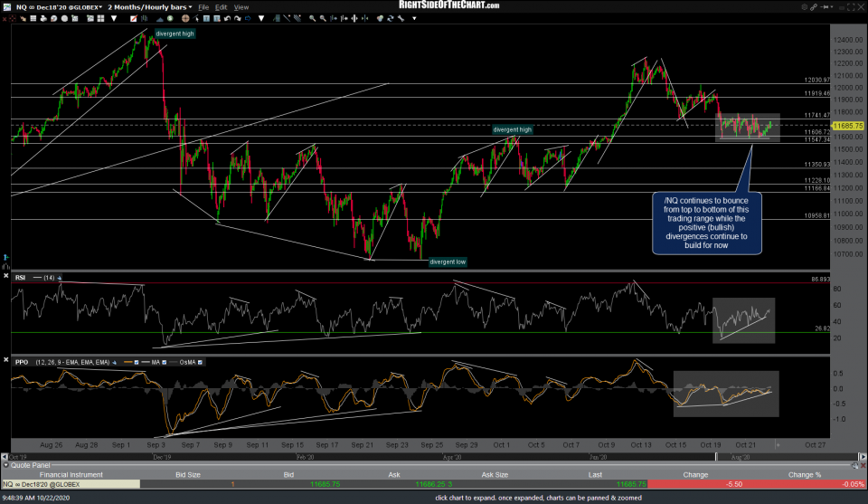The image size is (868, 504).
Task: Toggle the OsMA histogram checkbox
Action: point(200,362)
